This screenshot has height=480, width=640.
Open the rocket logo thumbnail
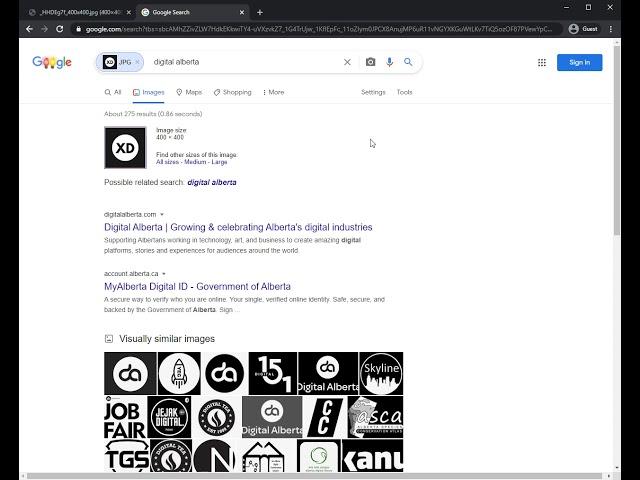point(179,373)
